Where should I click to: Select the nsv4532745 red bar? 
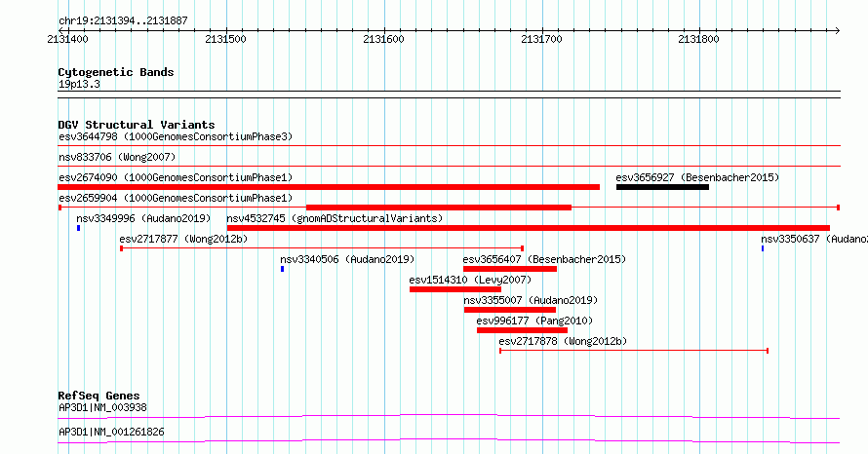pyautogui.click(x=529, y=228)
